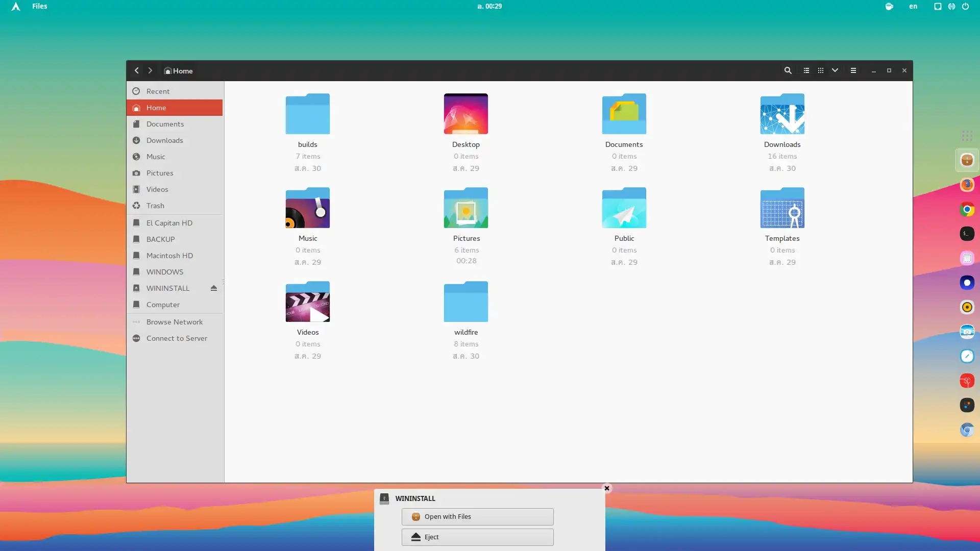
Task: Click the search icon in toolbar
Action: point(789,70)
